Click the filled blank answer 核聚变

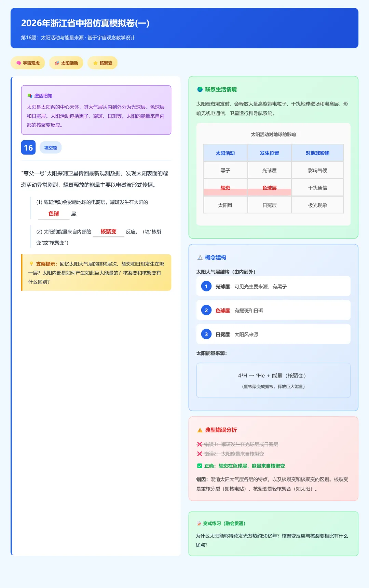(108, 232)
